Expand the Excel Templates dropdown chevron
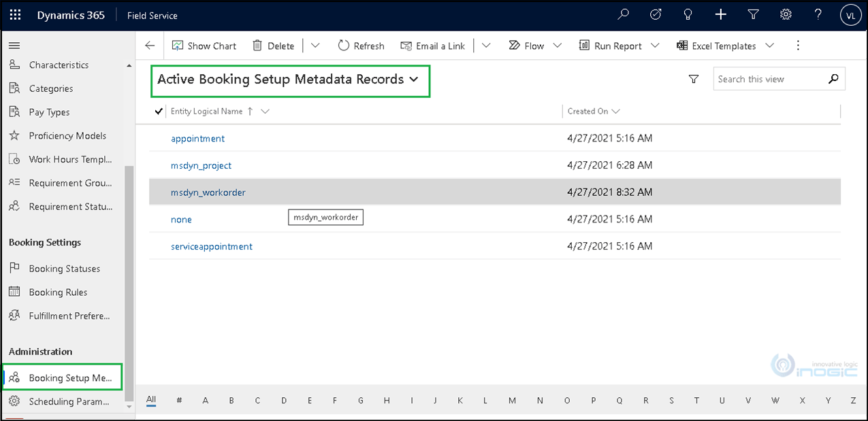The width and height of the screenshot is (868, 421). (769, 46)
